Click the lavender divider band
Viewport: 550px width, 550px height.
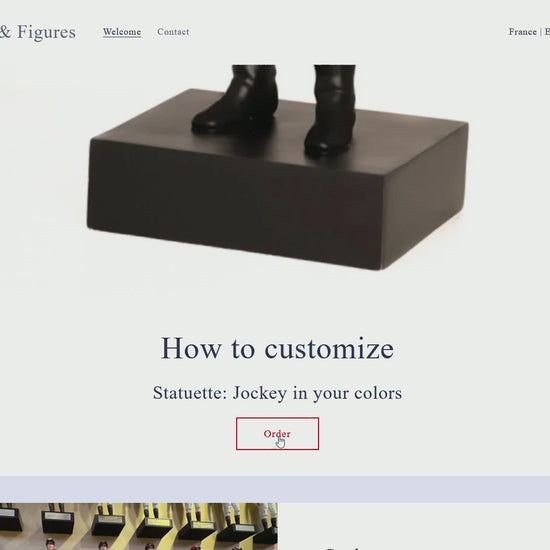pyautogui.click(x=275, y=489)
